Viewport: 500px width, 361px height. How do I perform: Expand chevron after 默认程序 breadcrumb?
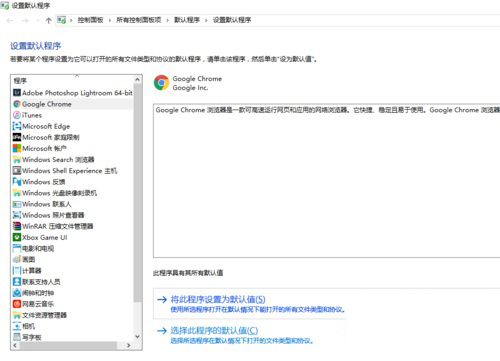(x=206, y=20)
